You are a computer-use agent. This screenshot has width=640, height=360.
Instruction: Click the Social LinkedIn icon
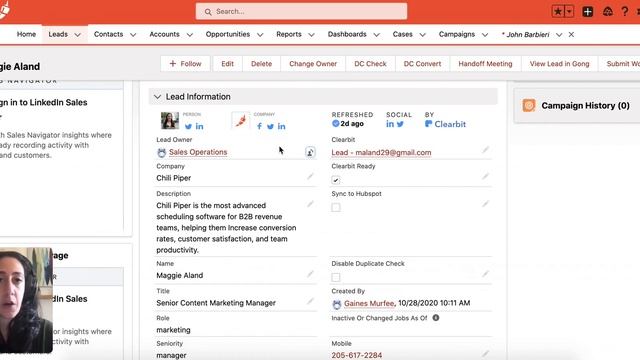click(x=390, y=124)
